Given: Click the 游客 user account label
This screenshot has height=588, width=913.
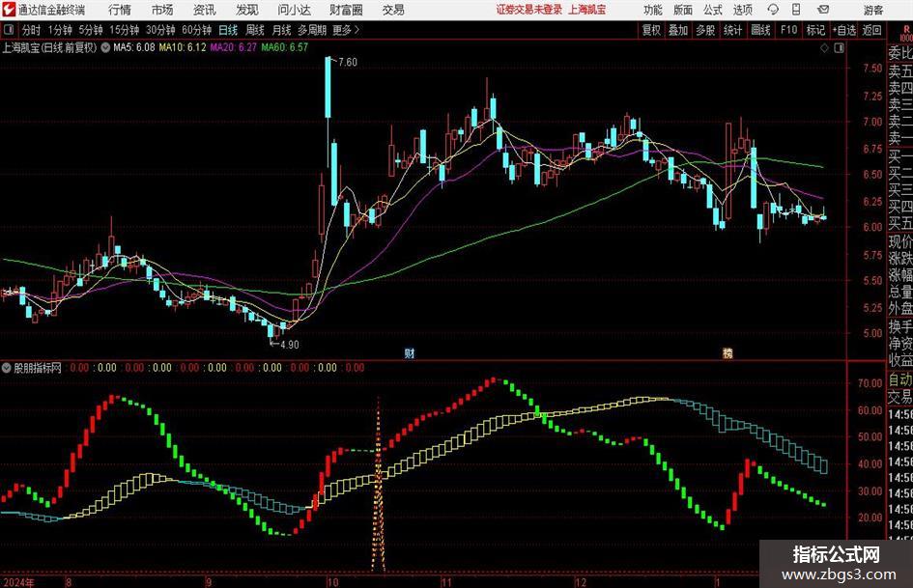Looking at the screenshot, I should pyautogui.click(x=873, y=10).
